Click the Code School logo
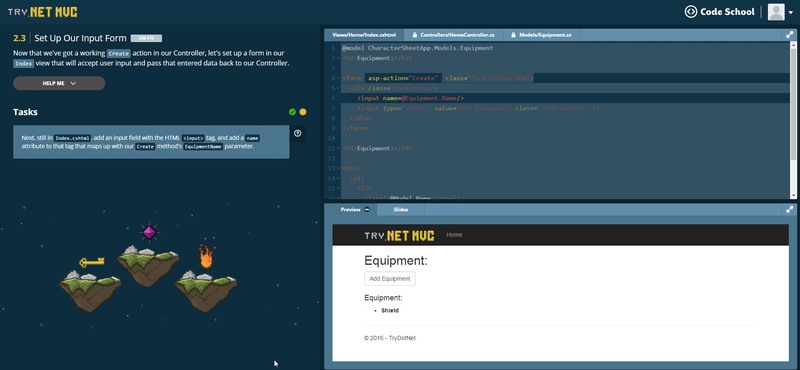 tap(719, 12)
